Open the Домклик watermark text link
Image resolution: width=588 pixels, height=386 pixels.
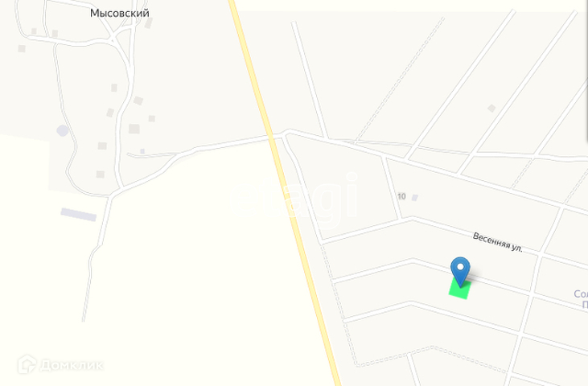pos(71,365)
